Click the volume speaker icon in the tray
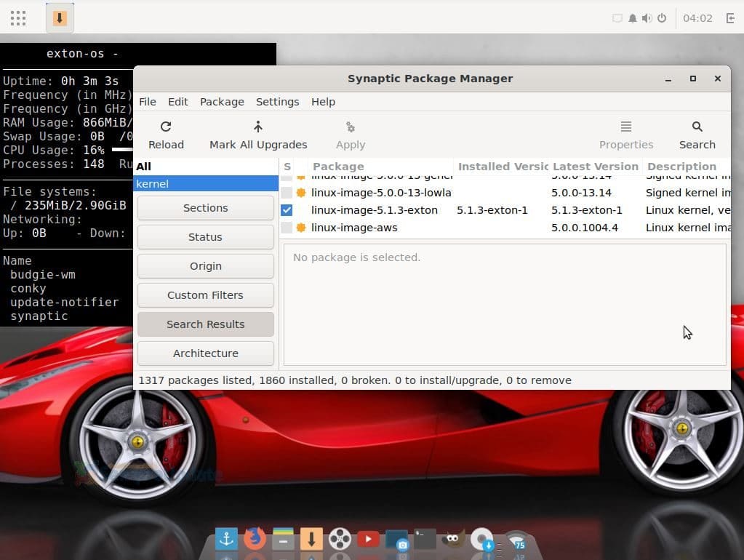Image resolution: width=744 pixels, height=560 pixels. [x=647, y=18]
